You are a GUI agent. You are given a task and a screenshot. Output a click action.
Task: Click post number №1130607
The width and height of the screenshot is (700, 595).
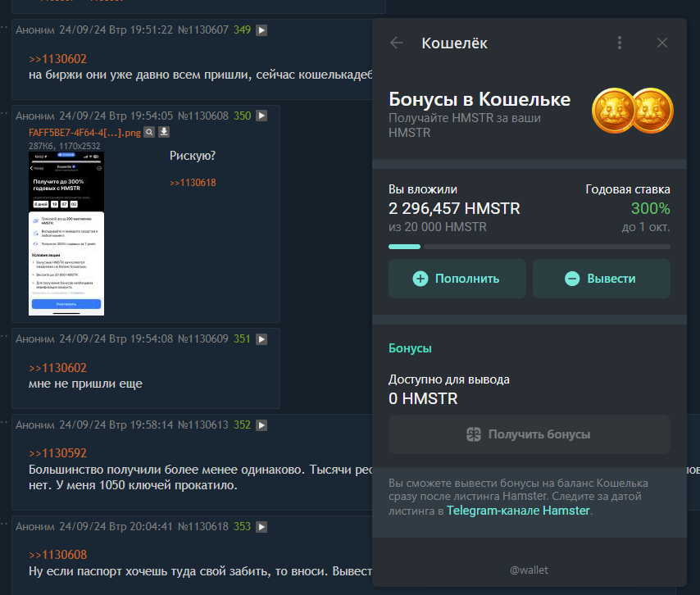pyautogui.click(x=203, y=30)
